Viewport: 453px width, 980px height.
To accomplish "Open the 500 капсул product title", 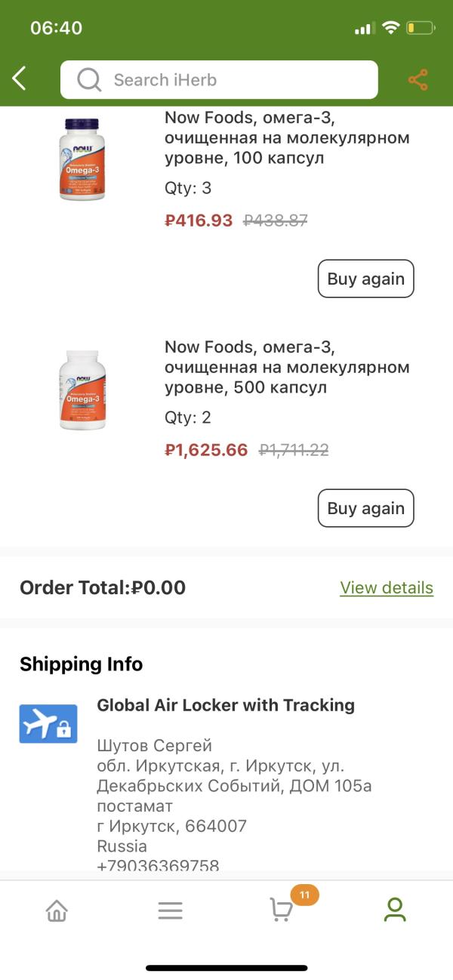I will point(287,368).
